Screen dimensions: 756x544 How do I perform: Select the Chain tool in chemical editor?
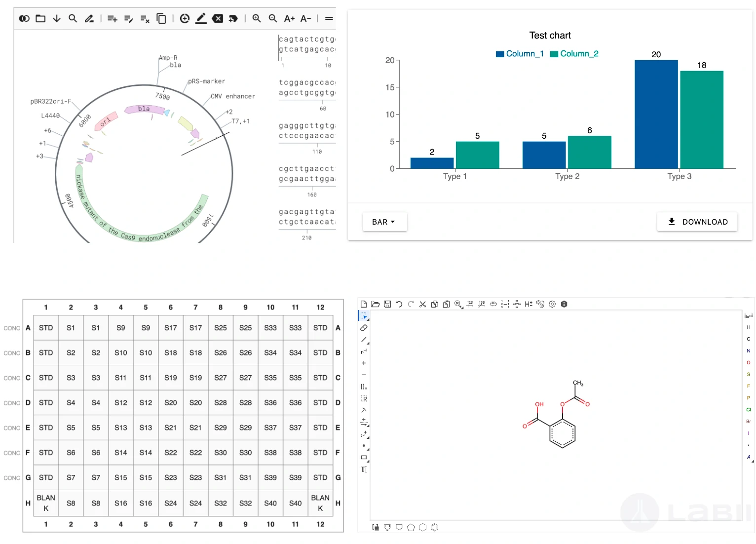tap(364, 351)
